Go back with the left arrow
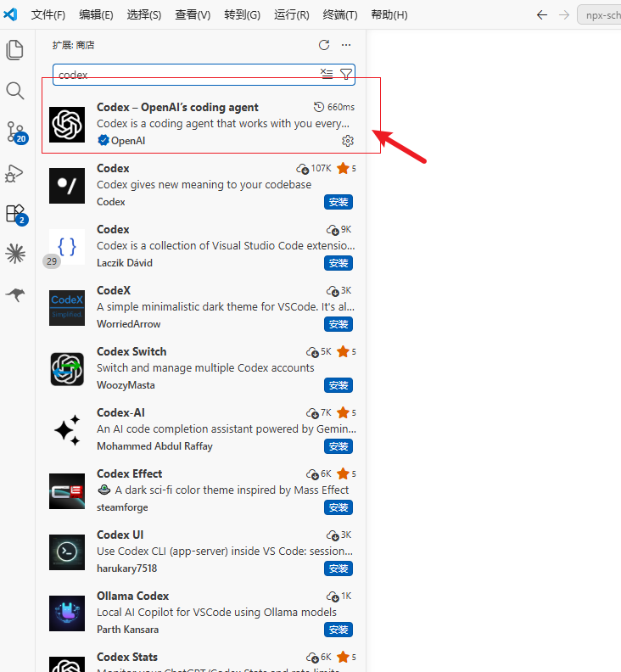This screenshot has height=672, width=621. pos(542,15)
